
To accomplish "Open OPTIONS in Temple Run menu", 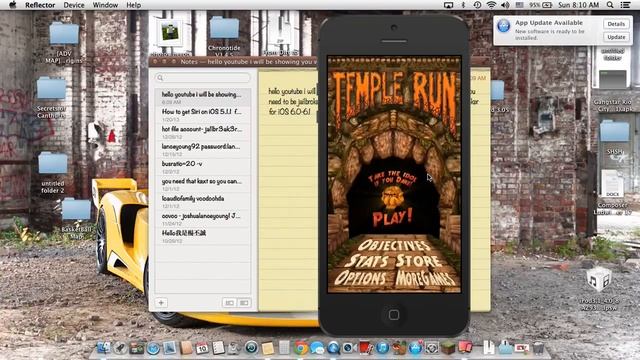I will click(360, 278).
